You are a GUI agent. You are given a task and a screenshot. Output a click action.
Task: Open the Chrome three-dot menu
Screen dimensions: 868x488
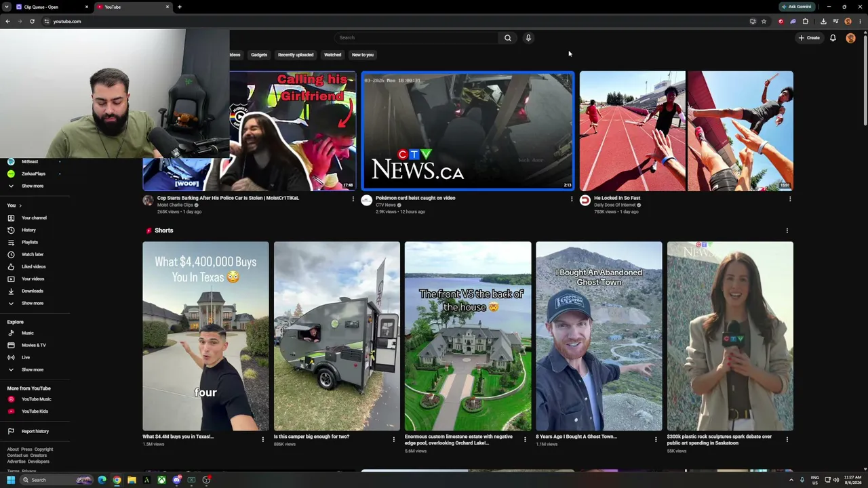click(860, 21)
